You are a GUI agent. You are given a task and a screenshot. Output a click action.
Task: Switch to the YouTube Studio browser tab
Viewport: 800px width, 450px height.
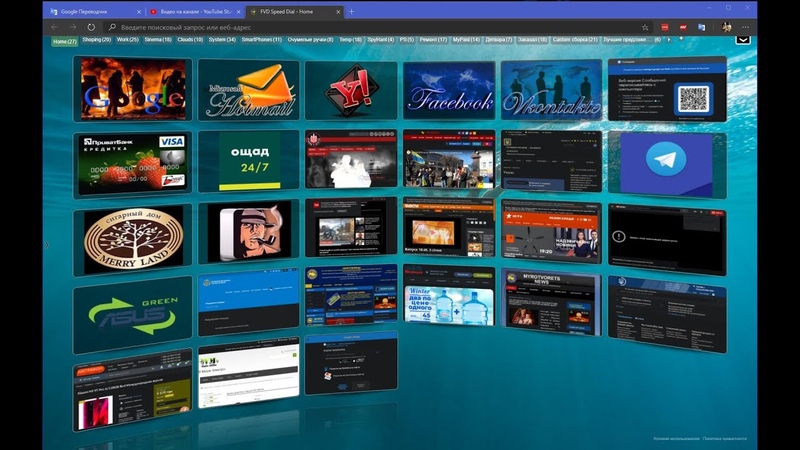pyautogui.click(x=196, y=11)
